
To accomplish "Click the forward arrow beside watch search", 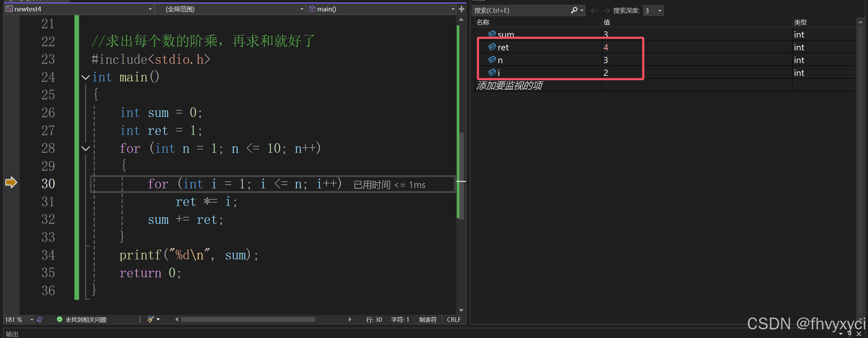I will click(606, 11).
